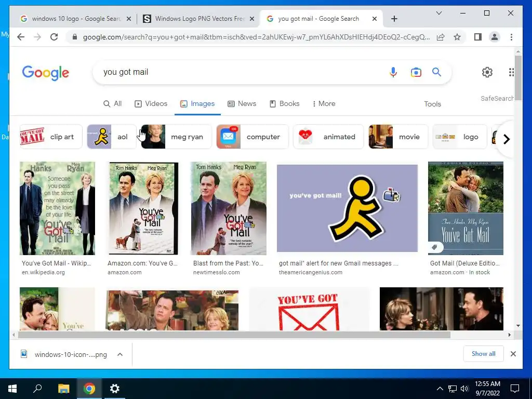Switch to the All results tab
Viewport: 532px width, 399px height.
(x=112, y=103)
